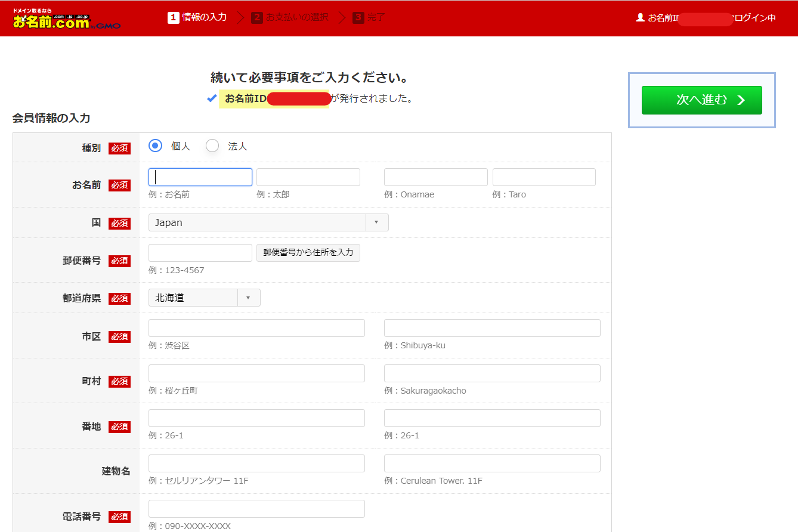Click the 郵便番号 postal code field

pos(200,252)
